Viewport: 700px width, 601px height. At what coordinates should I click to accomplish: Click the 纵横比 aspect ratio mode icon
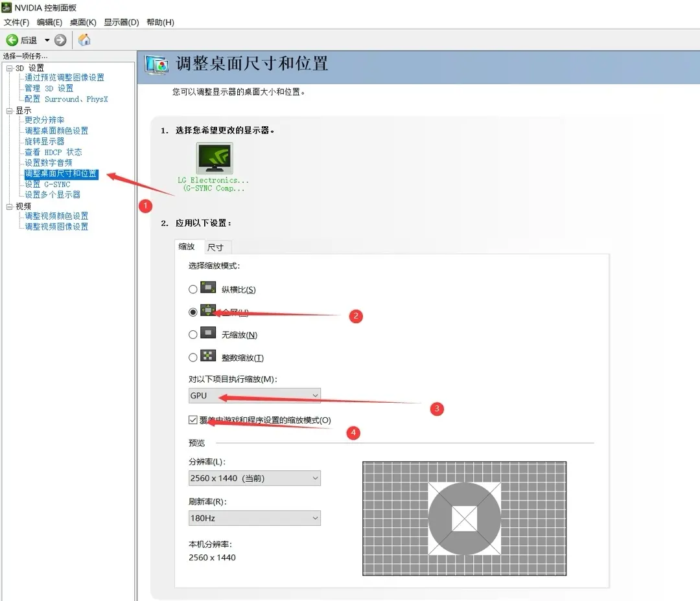coord(208,288)
